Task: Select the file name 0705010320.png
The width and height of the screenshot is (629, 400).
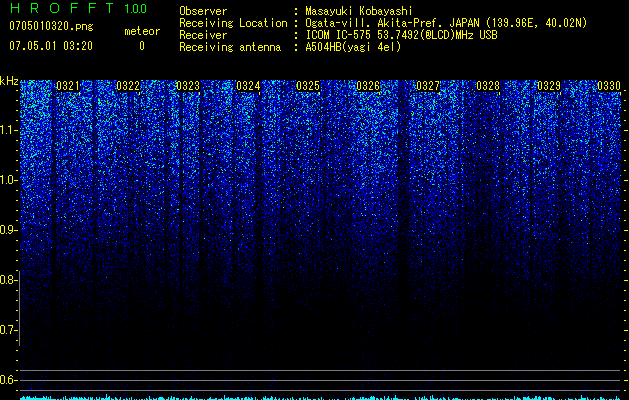Action: (x=51, y=27)
